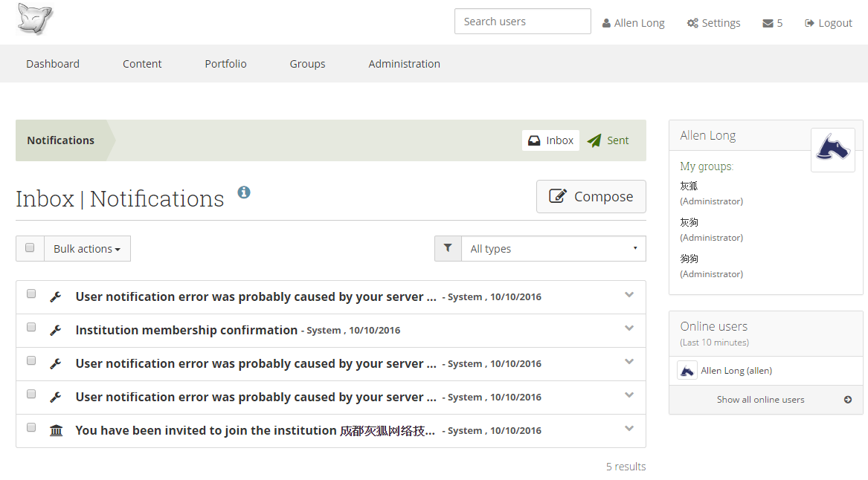This screenshot has width=868, height=480.
Task: Click the institution icon on the invitation message
Action: (x=56, y=430)
